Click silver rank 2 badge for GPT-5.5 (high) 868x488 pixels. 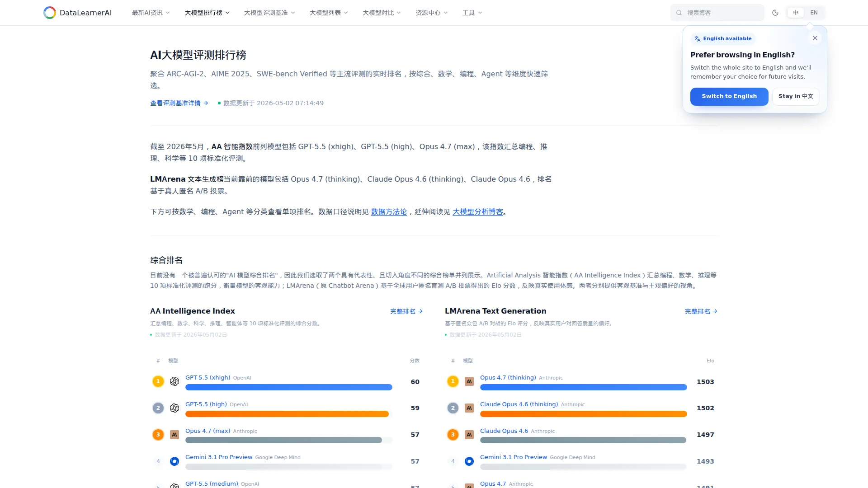point(158,408)
